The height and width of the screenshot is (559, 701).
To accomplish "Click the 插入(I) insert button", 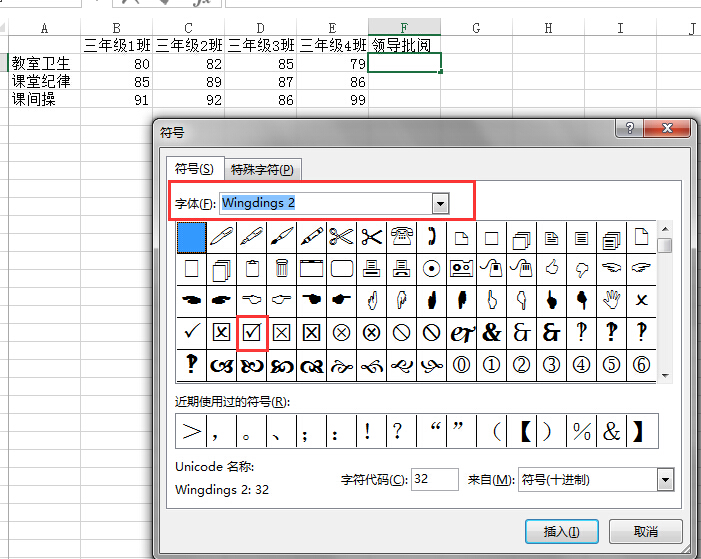I will point(562,531).
